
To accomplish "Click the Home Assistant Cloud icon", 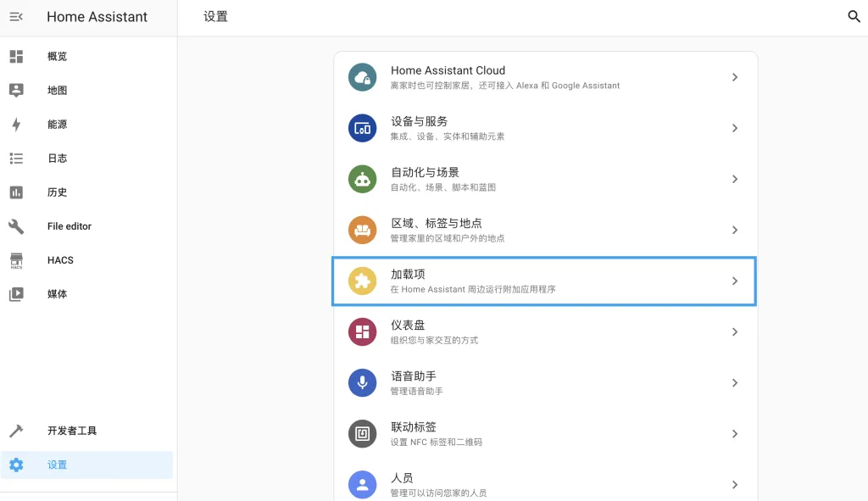I will pyautogui.click(x=363, y=77).
